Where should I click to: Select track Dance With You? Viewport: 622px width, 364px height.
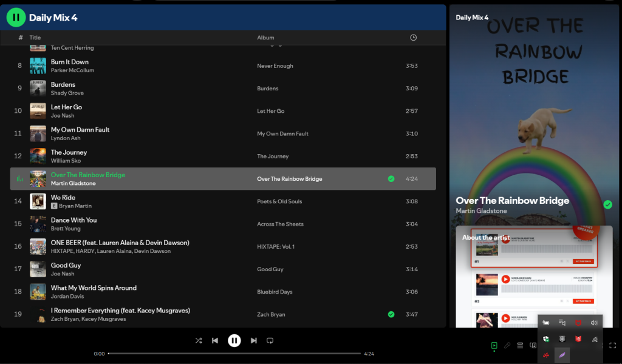[73, 220]
